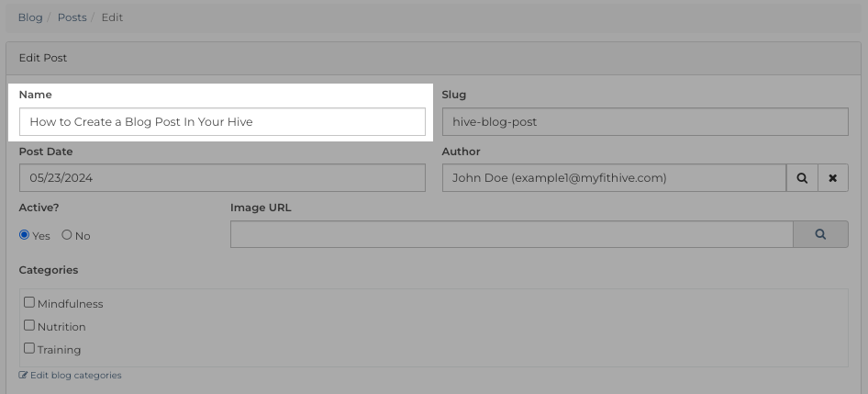Image resolution: width=868 pixels, height=394 pixels.
Task: Click into the Name input field
Action: [x=223, y=122]
